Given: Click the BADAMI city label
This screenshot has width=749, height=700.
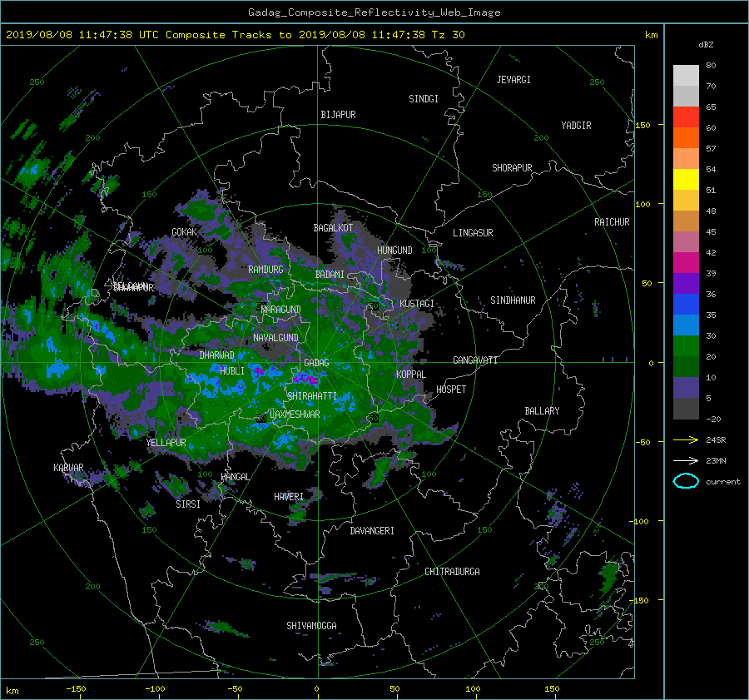Looking at the screenshot, I should pyautogui.click(x=330, y=275).
